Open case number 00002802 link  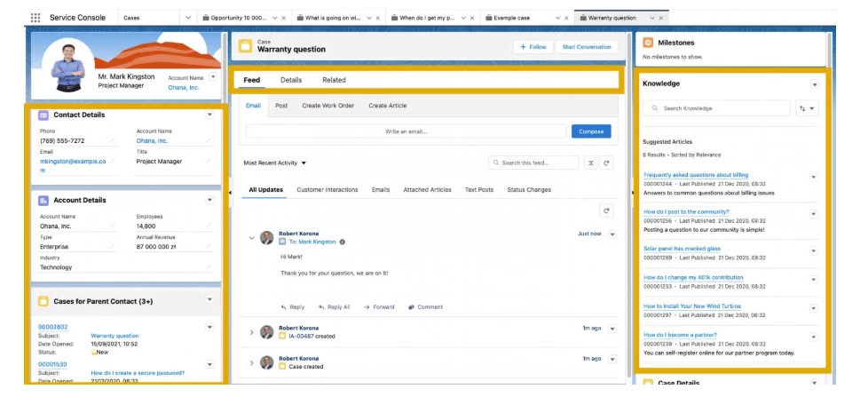pos(53,327)
